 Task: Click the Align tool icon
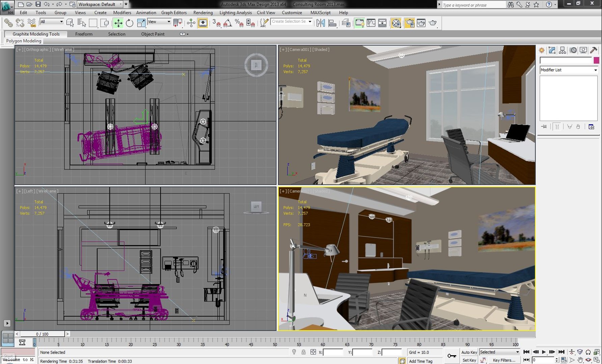click(332, 23)
